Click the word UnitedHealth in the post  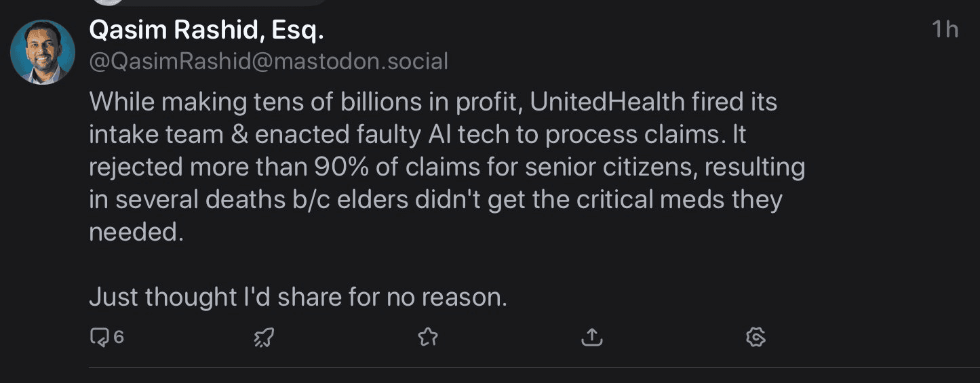(607, 102)
